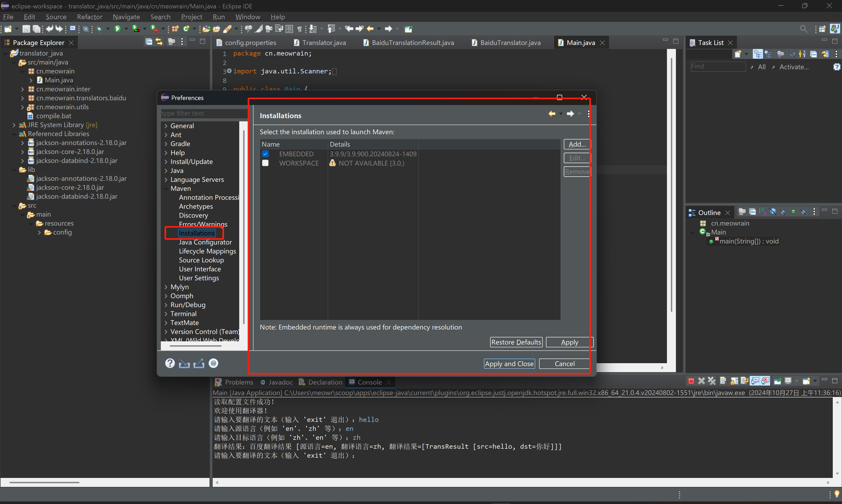Collapse the Maven preferences tree node

click(x=166, y=188)
